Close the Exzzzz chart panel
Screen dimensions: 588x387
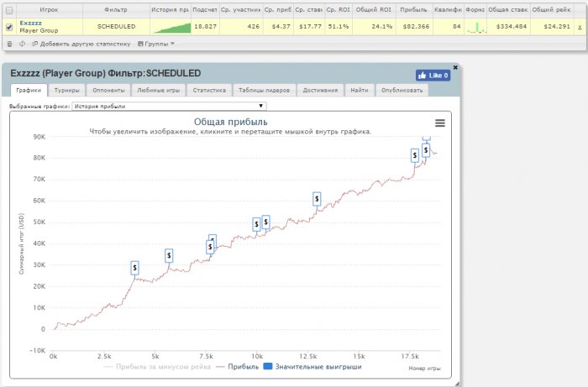[455, 67]
